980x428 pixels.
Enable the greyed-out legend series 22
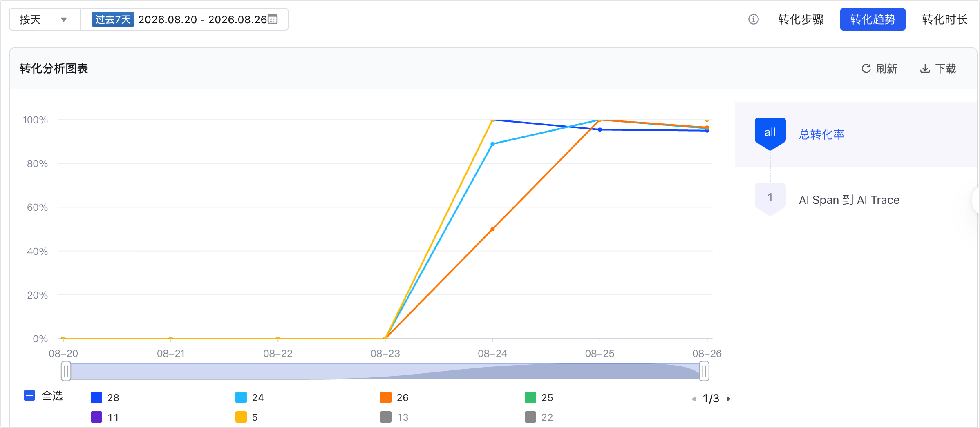(539, 417)
